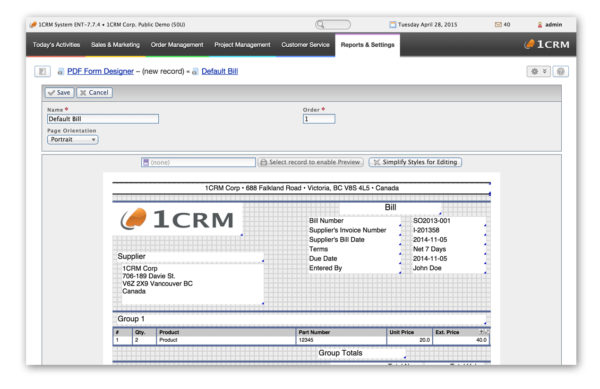The height and width of the screenshot is (389, 600).
Task: Select the 1CRM Corp supplier address block
Action: tap(192, 284)
